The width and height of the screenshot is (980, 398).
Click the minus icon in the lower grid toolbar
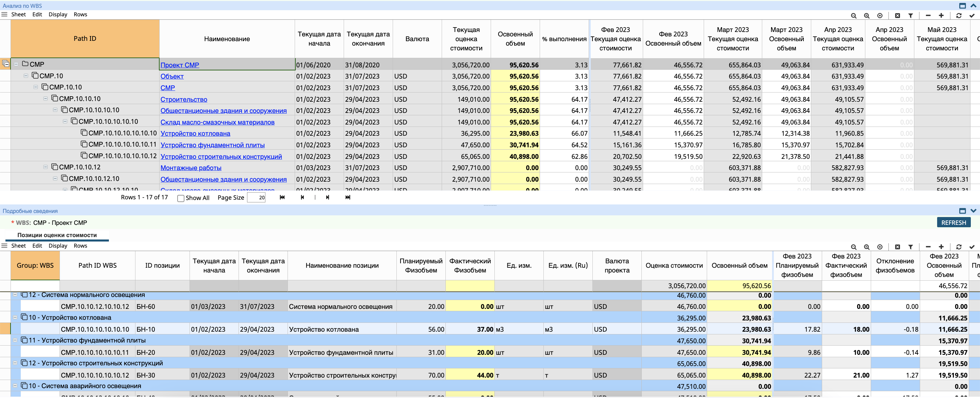click(928, 247)
